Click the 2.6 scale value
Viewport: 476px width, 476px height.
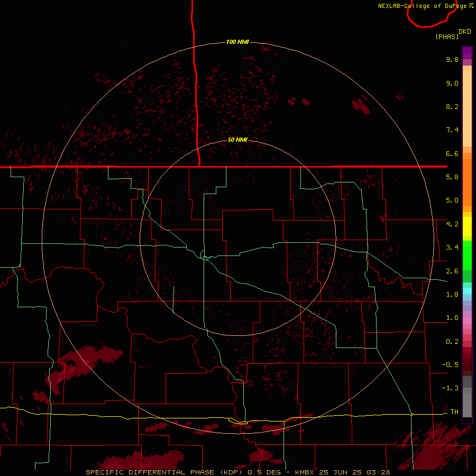tap(452, 271)
